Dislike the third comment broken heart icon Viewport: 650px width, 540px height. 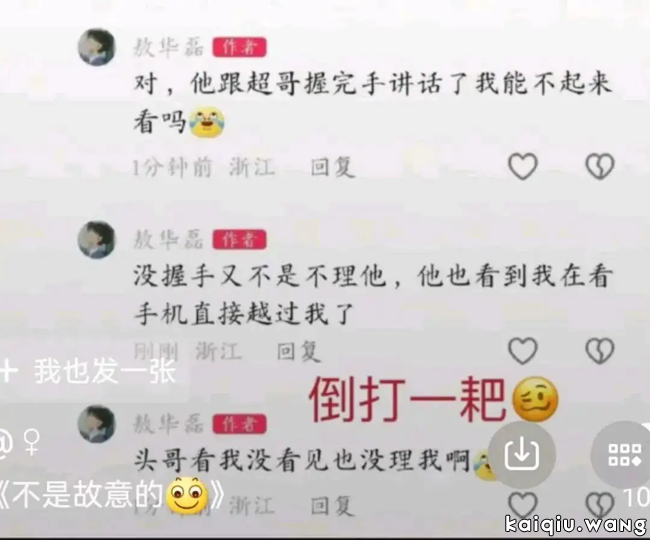tap(599, 505)
